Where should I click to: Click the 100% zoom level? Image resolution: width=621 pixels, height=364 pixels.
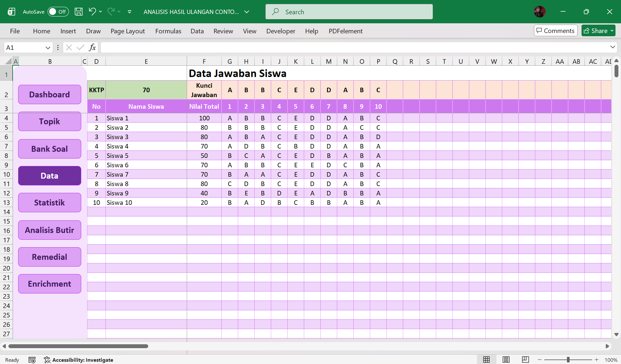[611, 360]
